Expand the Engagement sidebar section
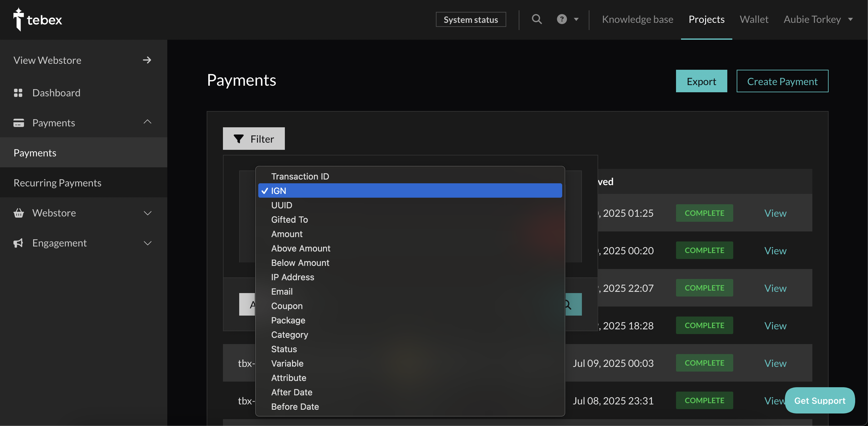The image size is (868, 426). point(148,243)
